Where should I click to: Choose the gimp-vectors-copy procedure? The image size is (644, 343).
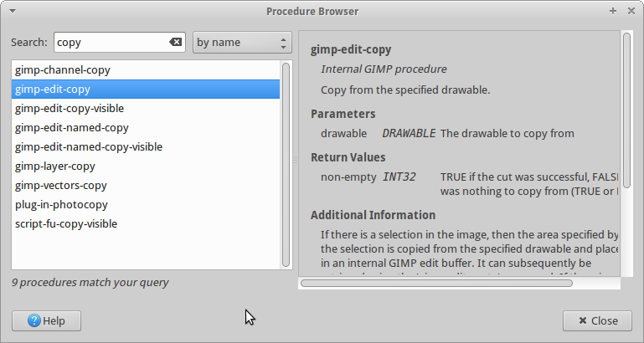coord(146,186)
